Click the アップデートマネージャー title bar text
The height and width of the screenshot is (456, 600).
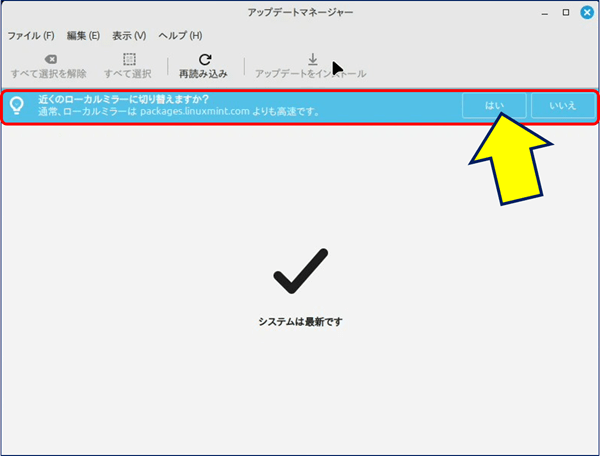point(300,13)
